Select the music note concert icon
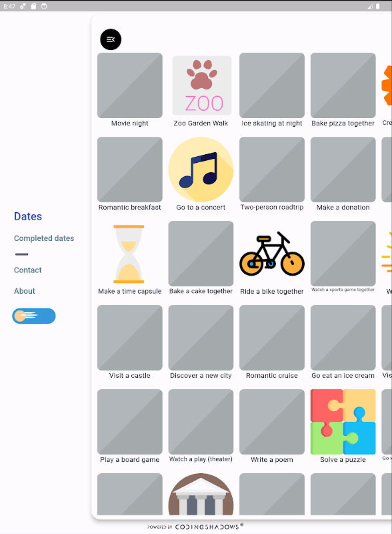Viewport: 392px width, 534px height. point(201,170)
